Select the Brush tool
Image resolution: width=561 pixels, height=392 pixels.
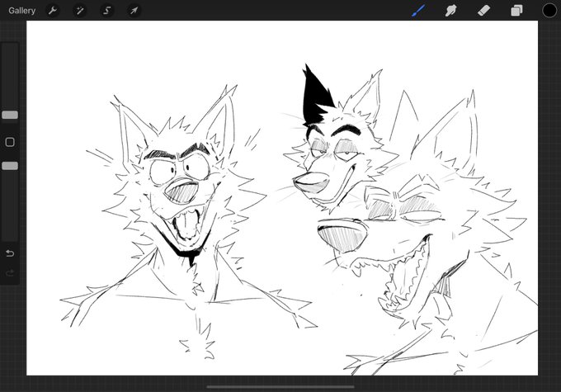pos(418,11)
